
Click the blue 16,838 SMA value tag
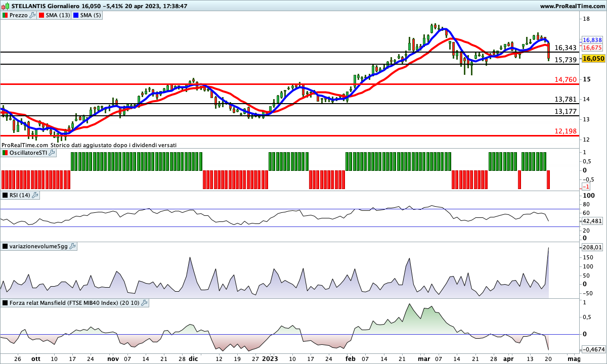pyautogui.click(x=592, y=40)
